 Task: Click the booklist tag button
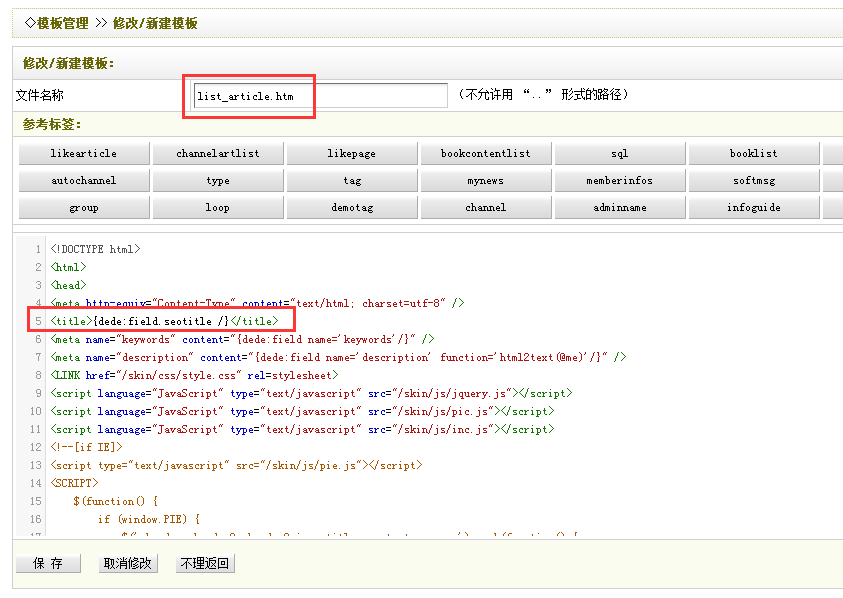point(754,153)
